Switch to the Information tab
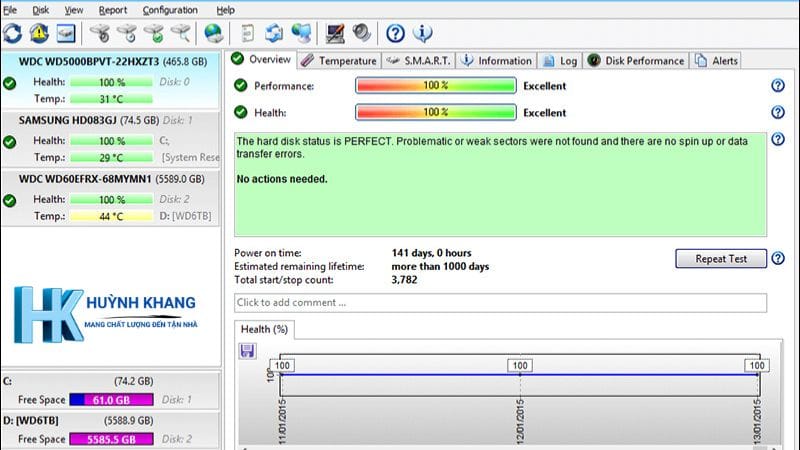The width and height of the screenshot is (800, 450). (x=496, y=61)
